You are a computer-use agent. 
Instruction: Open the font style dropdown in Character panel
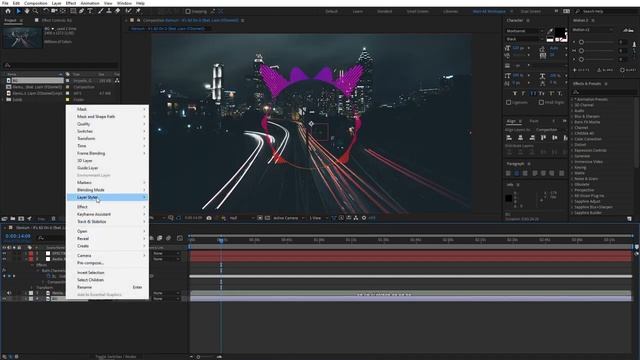525,39
